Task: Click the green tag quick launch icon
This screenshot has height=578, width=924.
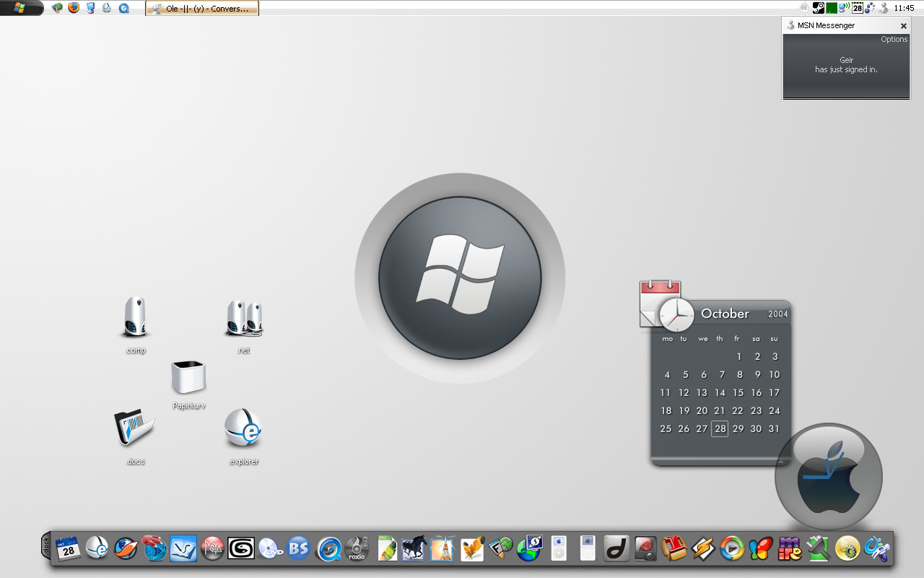Action: coord(57,8)
